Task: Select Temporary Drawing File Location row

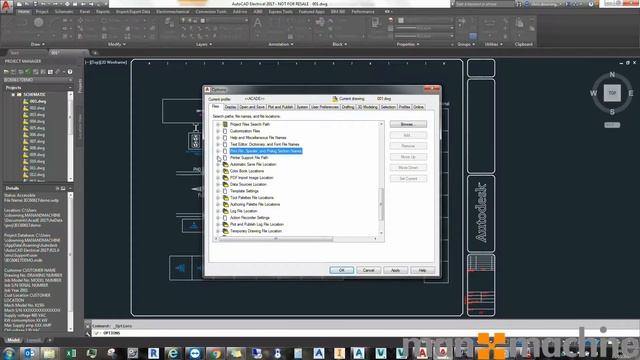Action: [x=256, y=231]
